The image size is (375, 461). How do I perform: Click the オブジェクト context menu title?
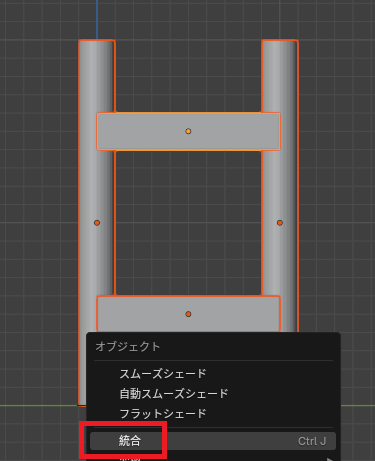pos(128,347)
